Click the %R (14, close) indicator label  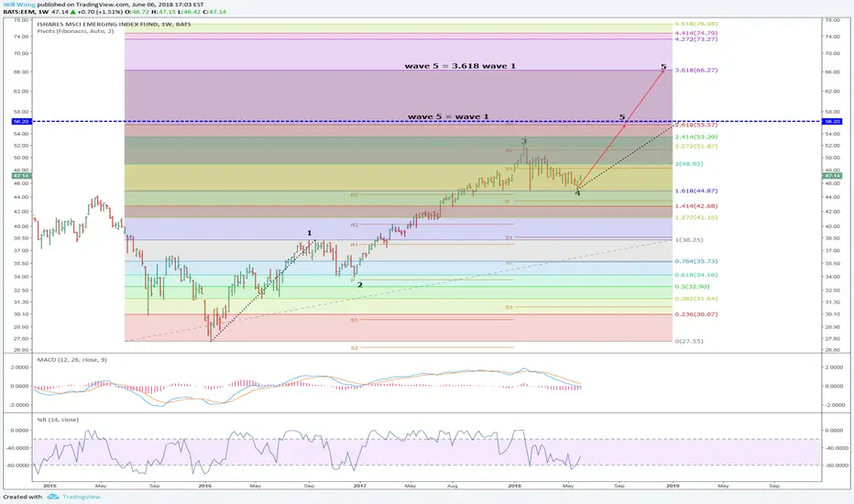(58, 420)
